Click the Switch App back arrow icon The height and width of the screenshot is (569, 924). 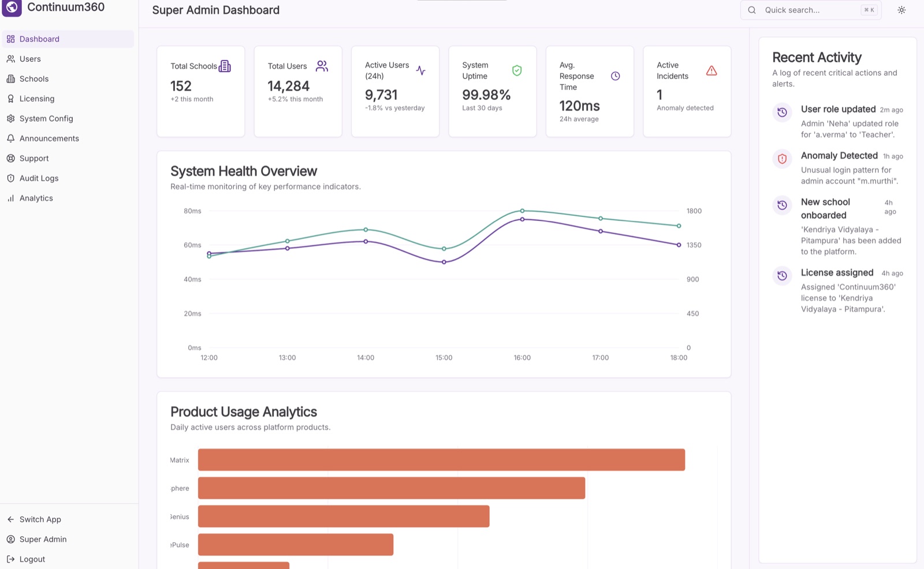[10, 519]
